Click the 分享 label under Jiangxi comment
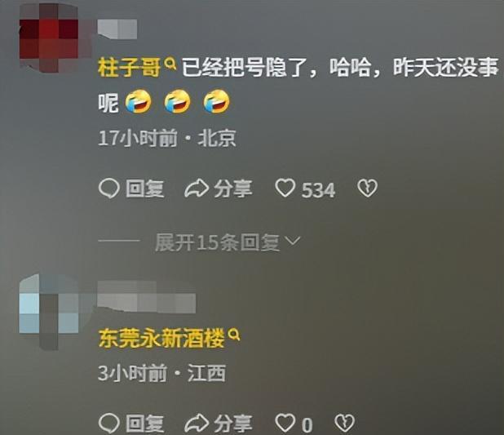 click(x=233, y=423)
